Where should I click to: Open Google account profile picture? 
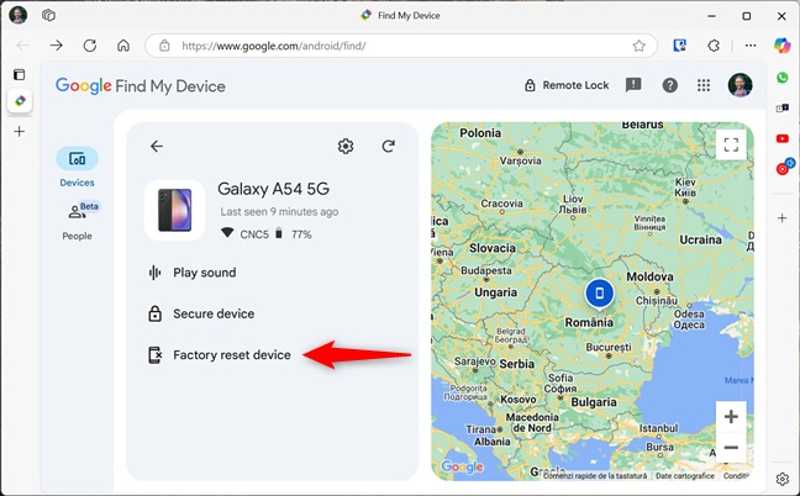[740, 85]
